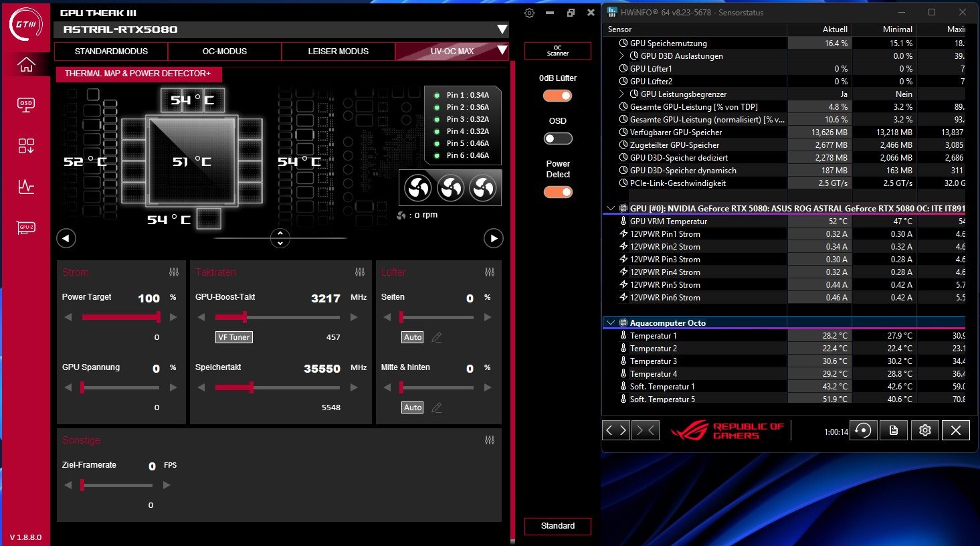
Task: Open the OSD settings sidebar icon
Action: (x=26, y=105)
